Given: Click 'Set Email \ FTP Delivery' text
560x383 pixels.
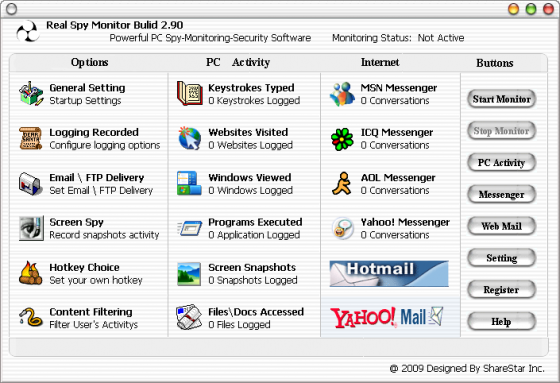Looking at the screenshot, I should pyautogui.click(x=101, y=190).
